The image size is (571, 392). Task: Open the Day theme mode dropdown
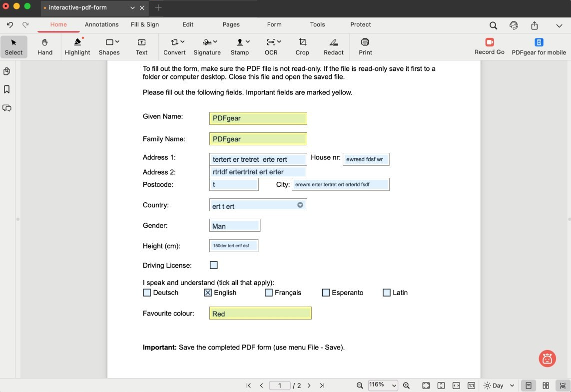point(499,386)
